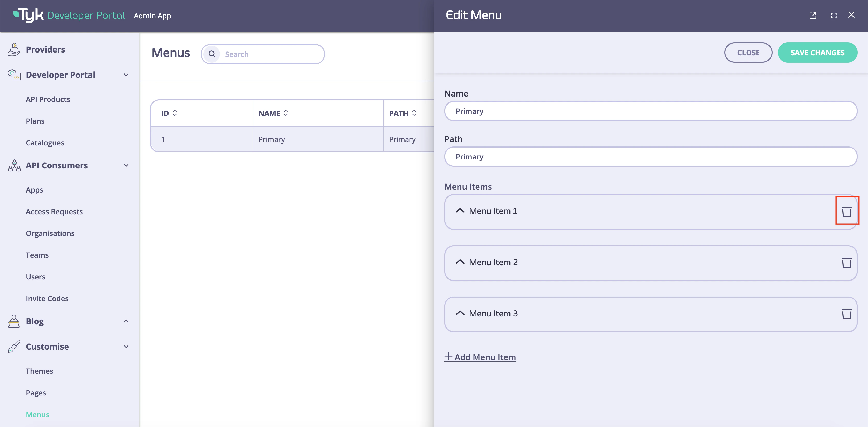Image resolution: width=868 pixels, height=427 pixels.
Task: Click the SAVE CHANGES button
Action: click(817, 53)
